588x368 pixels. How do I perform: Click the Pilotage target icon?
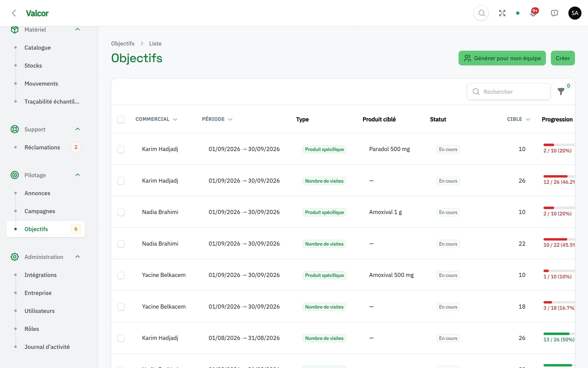pyautogui.click(x=15, y=175)
